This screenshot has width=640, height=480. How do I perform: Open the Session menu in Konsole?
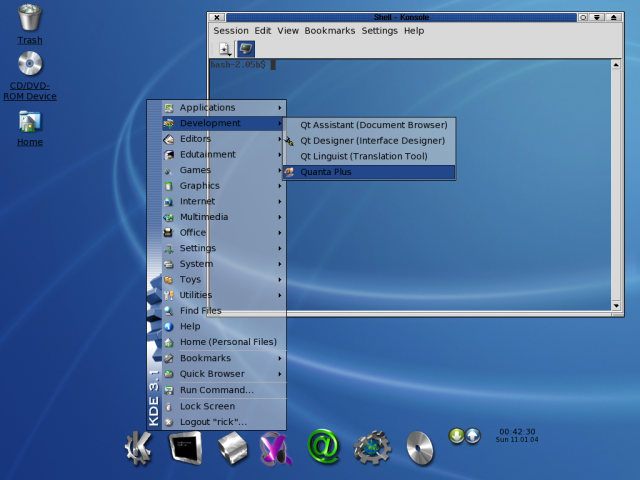click(231, 31)
